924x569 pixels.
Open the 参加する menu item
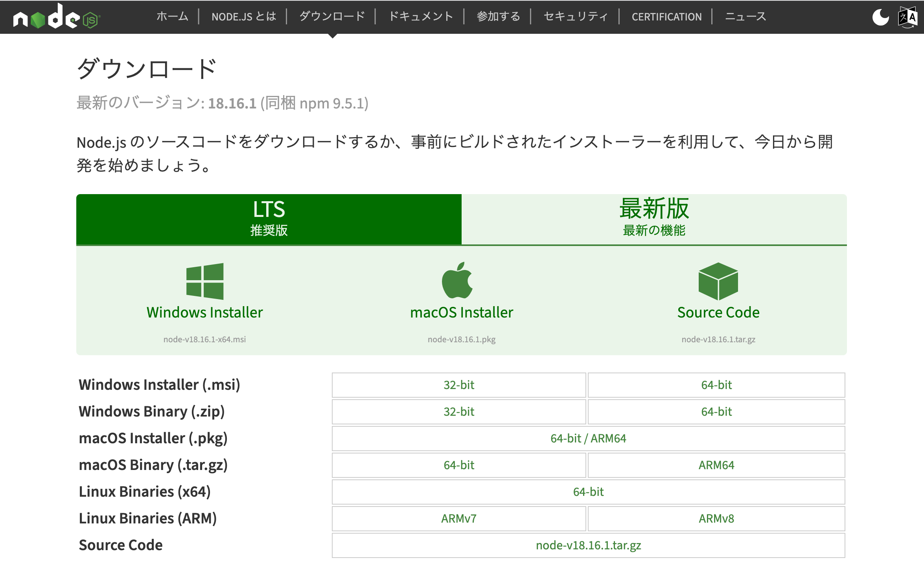tap(498, 17)
